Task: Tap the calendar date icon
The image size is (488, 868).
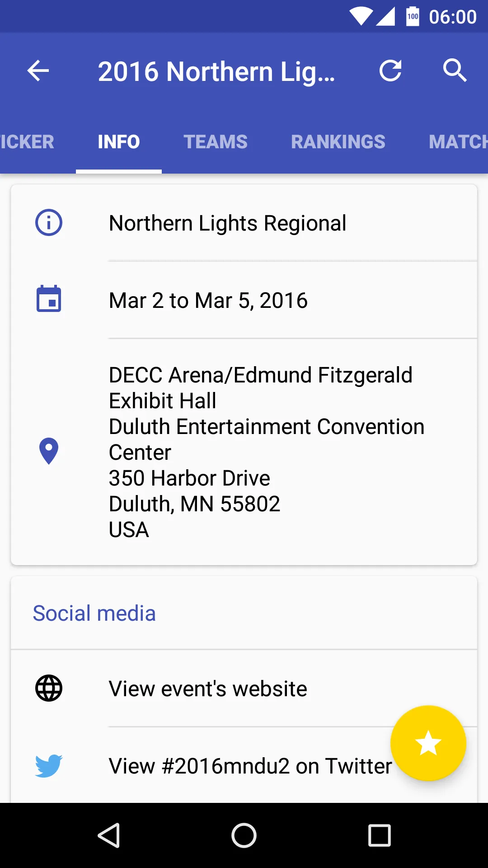Action: click(x=49, y=299)
